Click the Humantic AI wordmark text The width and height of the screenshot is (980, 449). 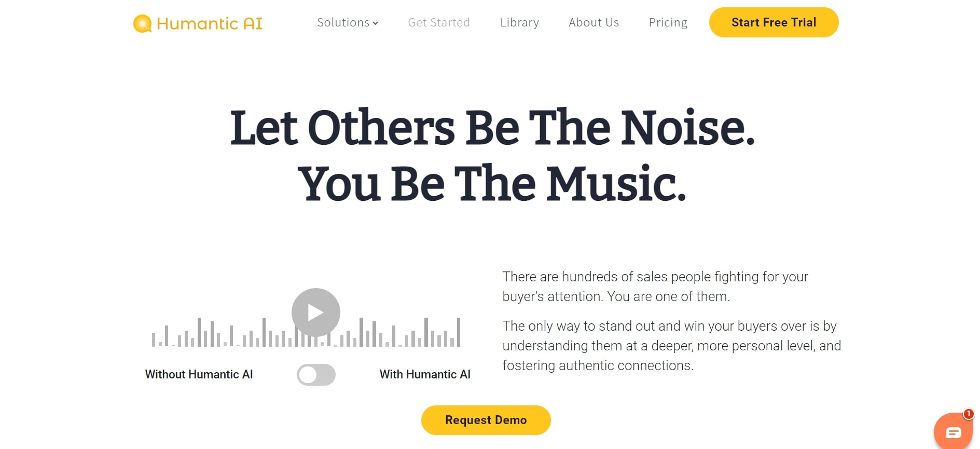pyautogui.click(x=209, y=23)
